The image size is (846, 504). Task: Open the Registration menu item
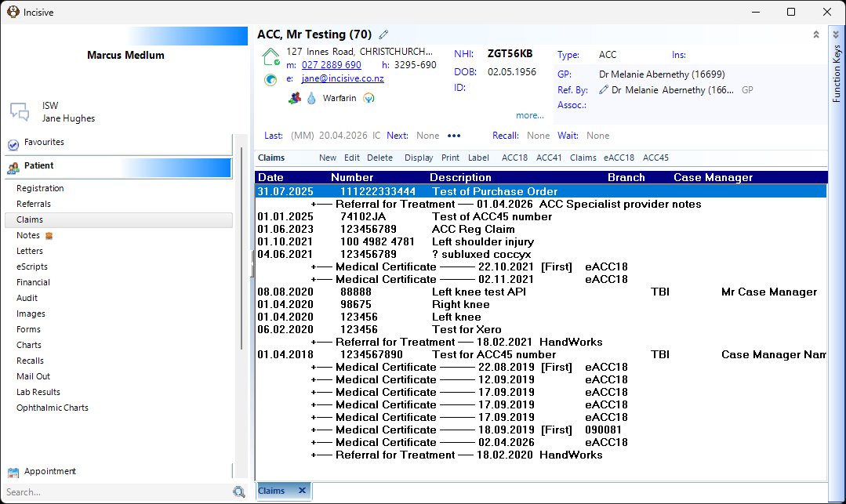pos(40,188)
